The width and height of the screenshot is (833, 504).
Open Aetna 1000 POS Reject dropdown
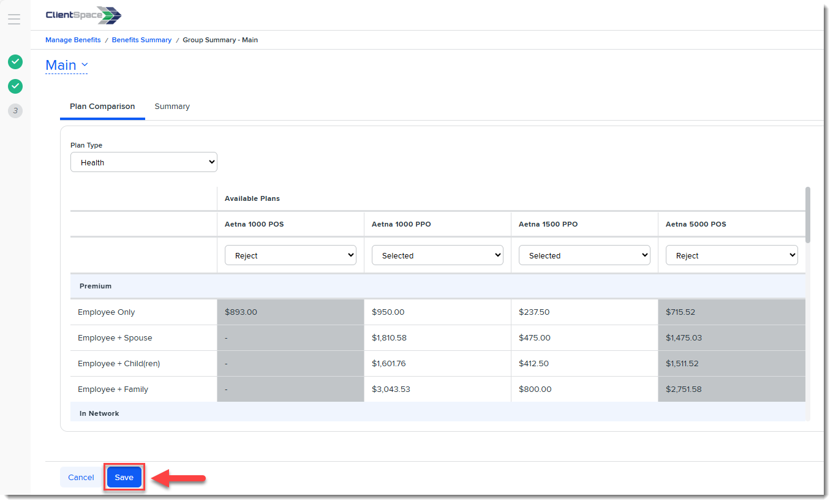click(x=291, y=255)
